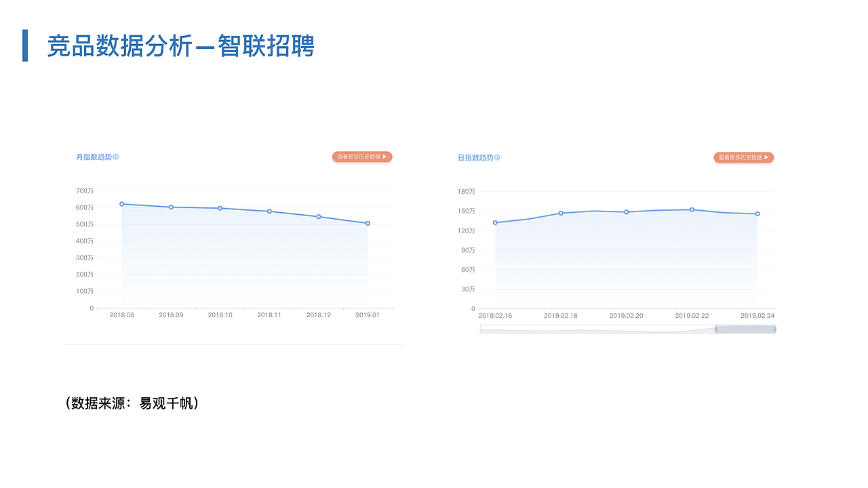Open 查看更多历史数据 on the daily index chart

(x=744, y=157)
